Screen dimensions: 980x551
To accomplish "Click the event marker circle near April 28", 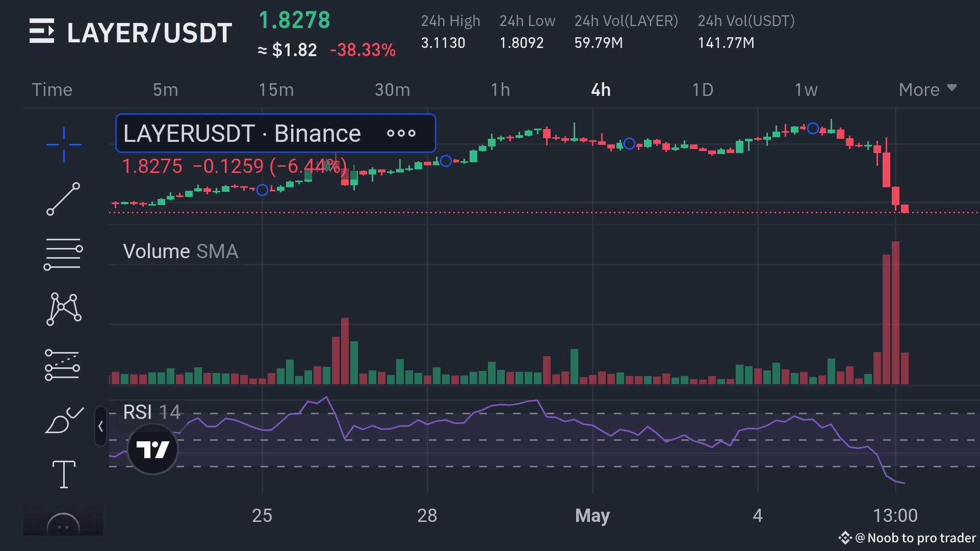I will tap(446, 161).
